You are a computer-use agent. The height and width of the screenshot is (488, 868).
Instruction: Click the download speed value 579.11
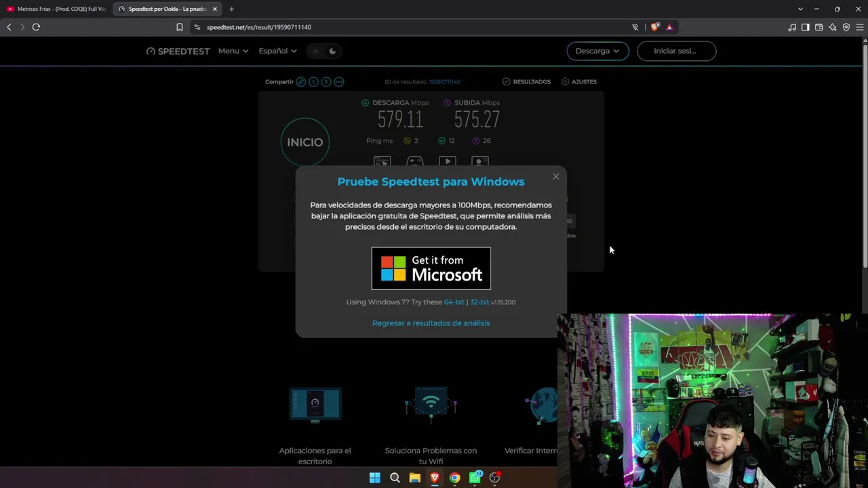pyautogui.click(x=400, y=120)
